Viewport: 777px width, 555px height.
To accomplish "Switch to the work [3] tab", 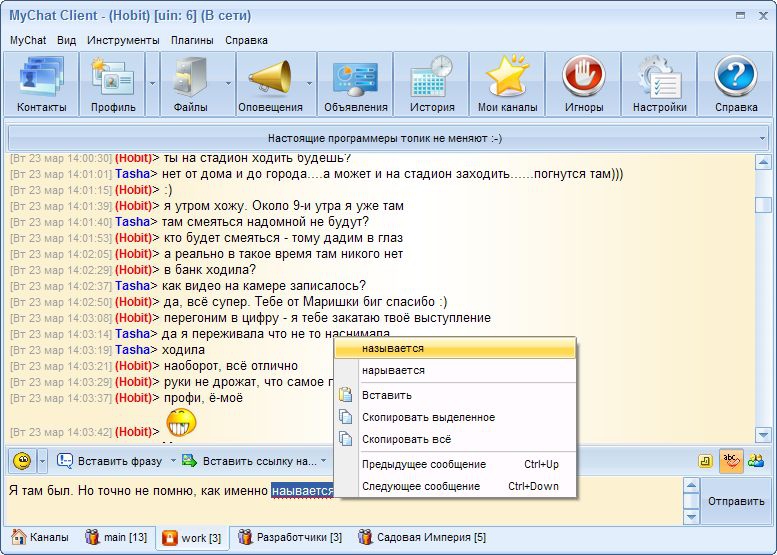I will pos(192,538).
